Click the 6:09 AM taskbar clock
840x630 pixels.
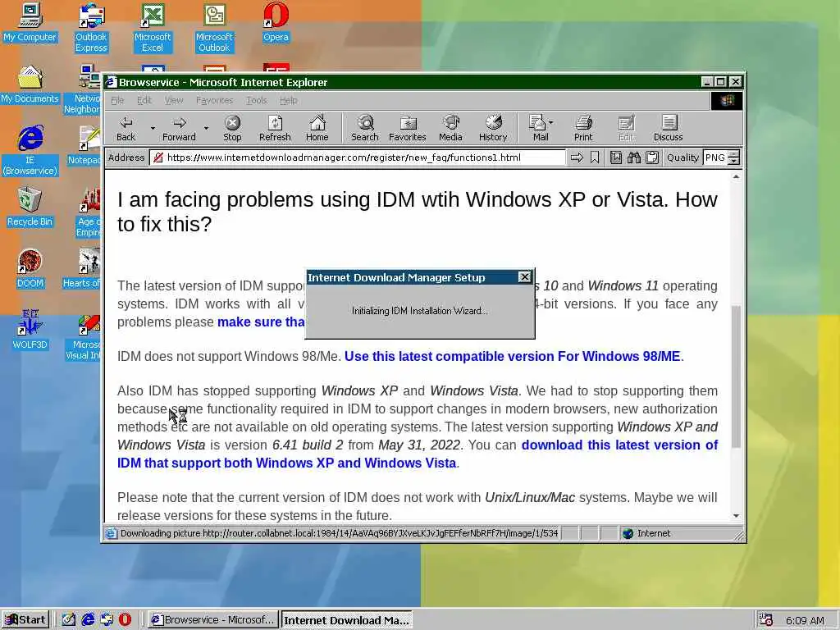[805, 620]
